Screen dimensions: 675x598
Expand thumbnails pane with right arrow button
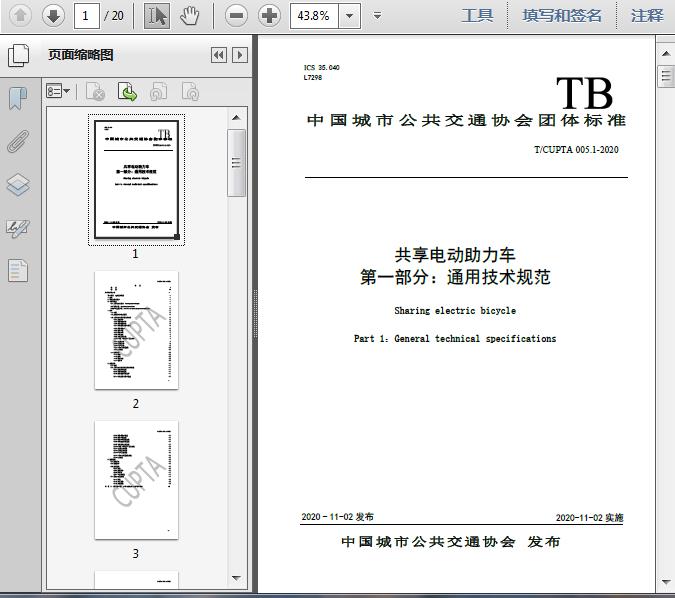[240, 55]
